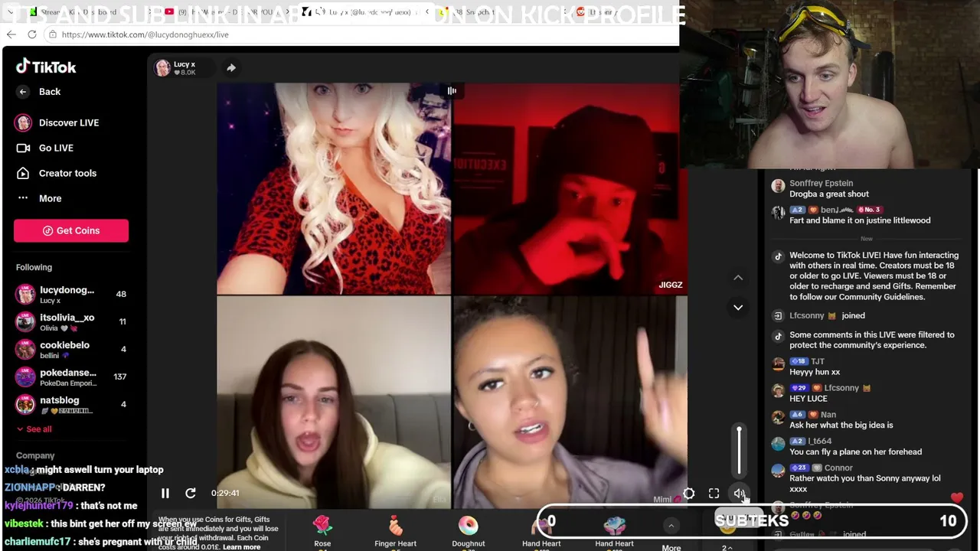Click Company footer heading
The image size is (980, 551).
(35, 455)
